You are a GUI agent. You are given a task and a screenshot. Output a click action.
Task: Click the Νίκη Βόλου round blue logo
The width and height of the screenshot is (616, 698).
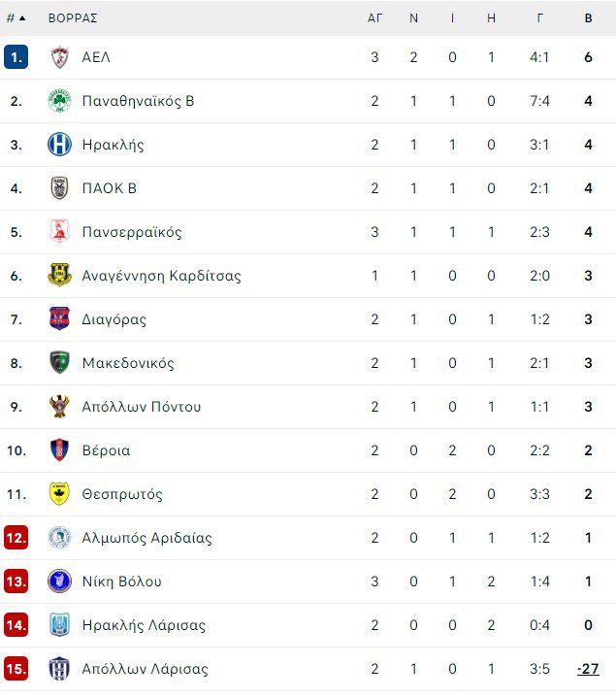59,582
